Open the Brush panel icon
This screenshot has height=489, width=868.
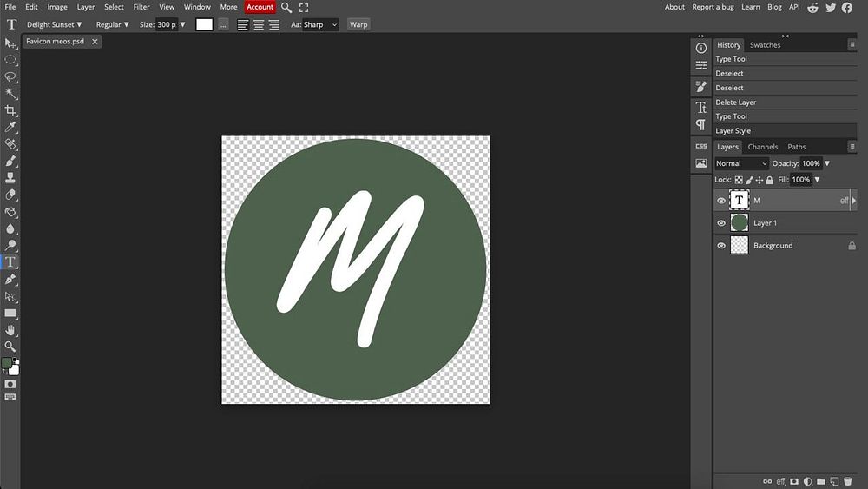pyautogui.click(x=700, y=86)
